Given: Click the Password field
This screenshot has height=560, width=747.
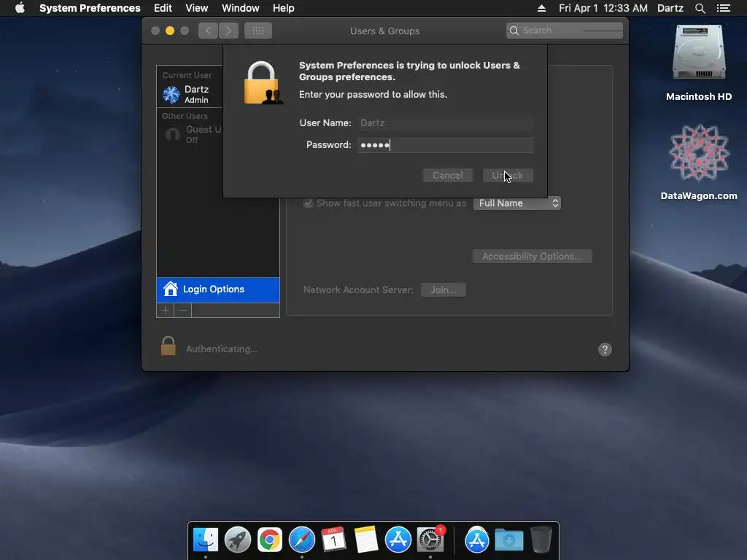Looking at the screenshot, I should pos(446,145).
